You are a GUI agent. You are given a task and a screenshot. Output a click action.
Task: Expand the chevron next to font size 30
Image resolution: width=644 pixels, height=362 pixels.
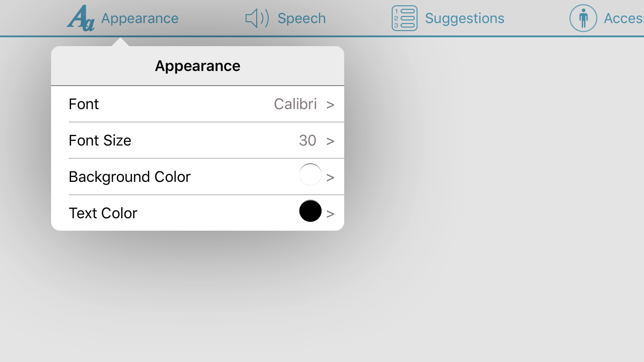[x=330, y=142]
